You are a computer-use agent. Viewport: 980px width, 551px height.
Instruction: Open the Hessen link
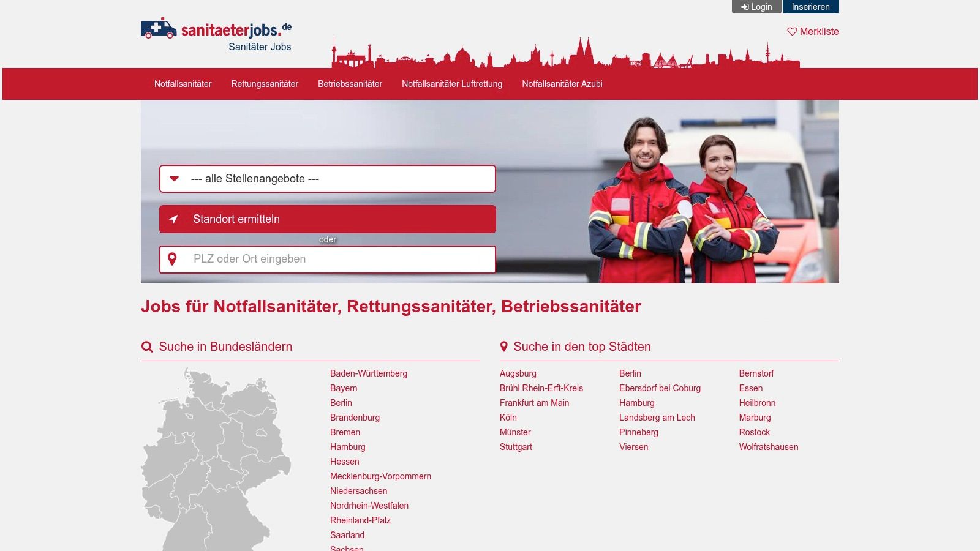pos(345,462)
